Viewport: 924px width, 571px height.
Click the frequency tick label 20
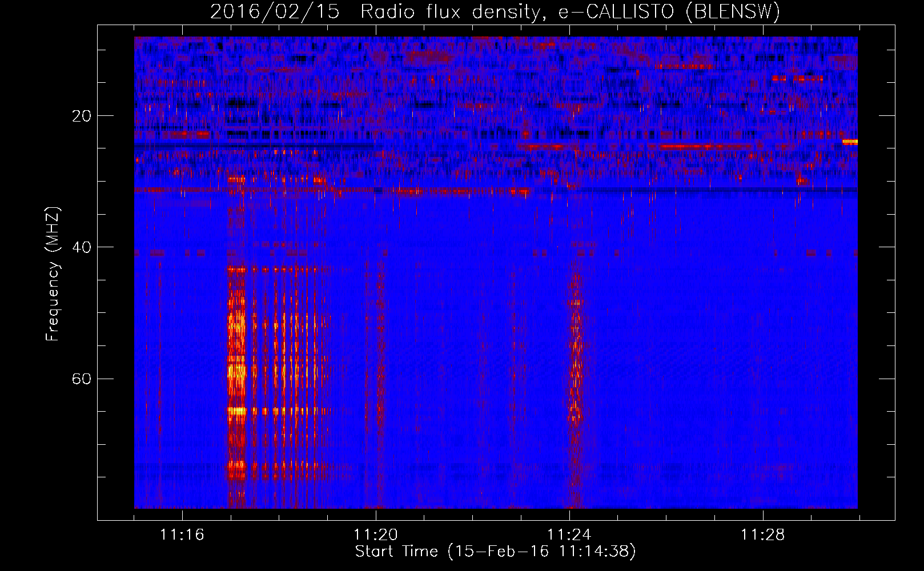click(82, 116)
